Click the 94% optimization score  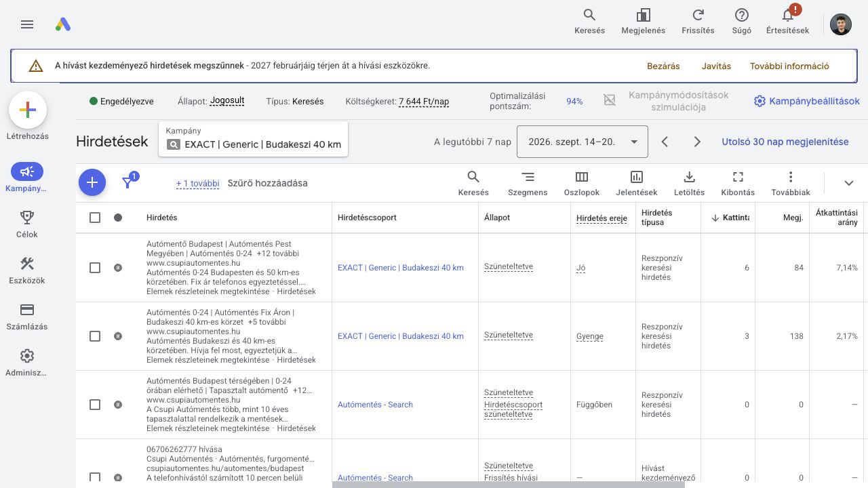[x=574, y=102]
